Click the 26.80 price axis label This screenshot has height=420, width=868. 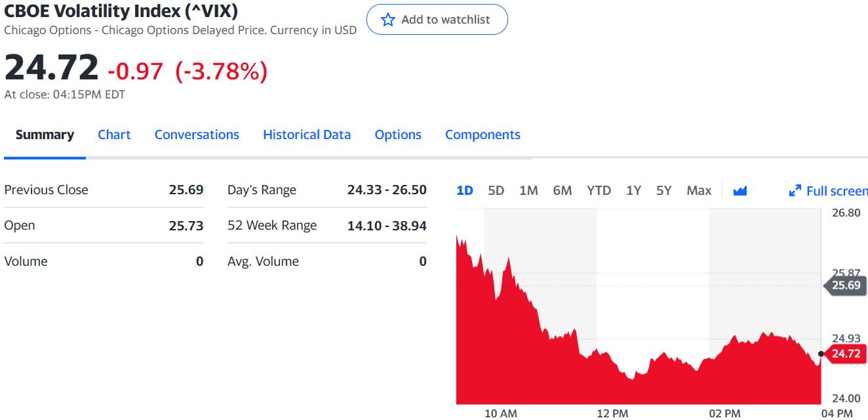pyautogui.click(x=846, y=213)
